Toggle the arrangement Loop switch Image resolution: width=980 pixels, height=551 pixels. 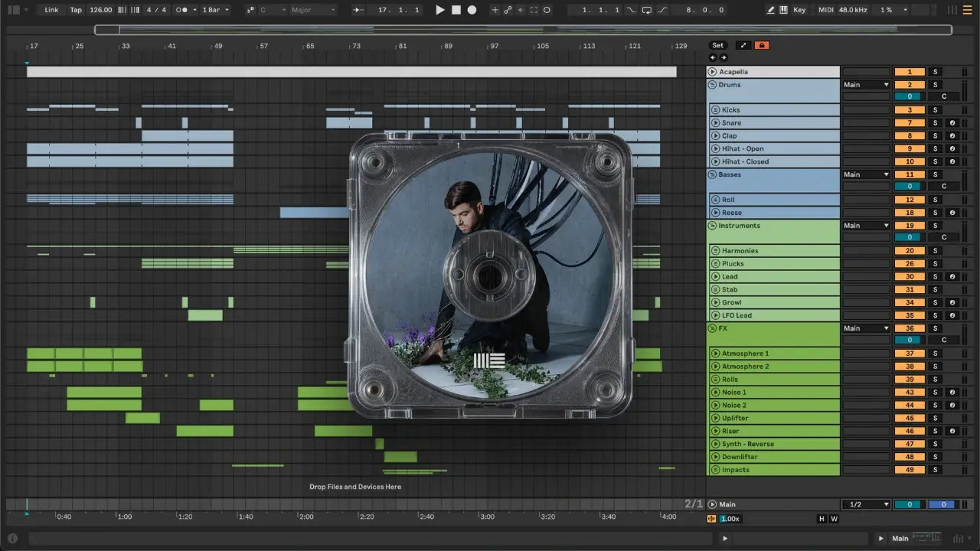coord(647,10)
